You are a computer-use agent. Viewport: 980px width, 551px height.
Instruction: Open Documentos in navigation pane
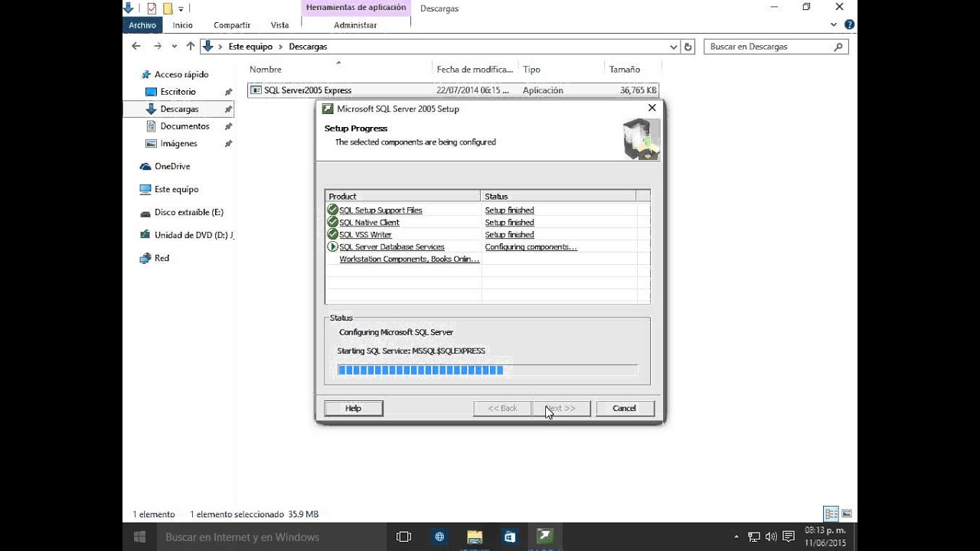click(x=185, y=126)
